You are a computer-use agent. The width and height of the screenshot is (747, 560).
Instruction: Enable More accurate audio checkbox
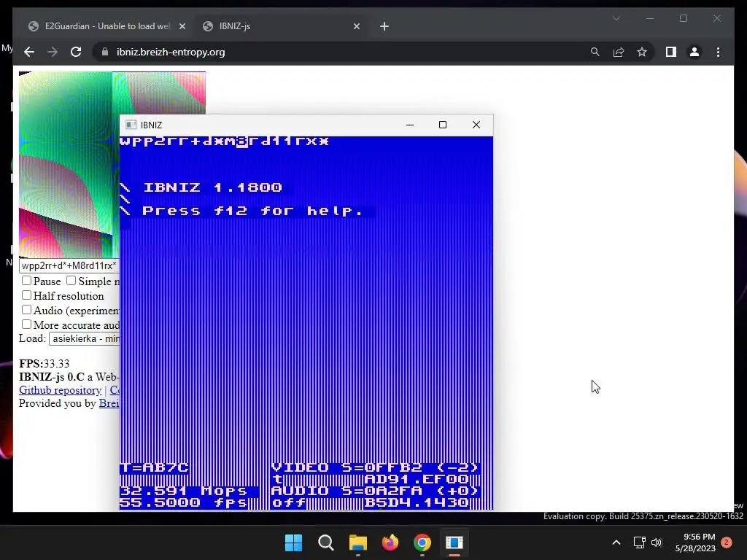[27, 324]
